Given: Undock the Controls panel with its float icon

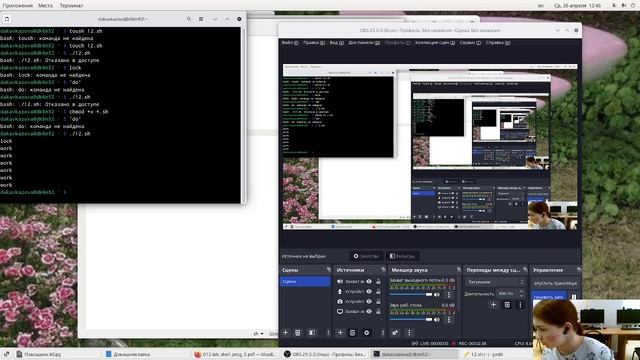Looking at the screenshot, I should tap(579, 269).
